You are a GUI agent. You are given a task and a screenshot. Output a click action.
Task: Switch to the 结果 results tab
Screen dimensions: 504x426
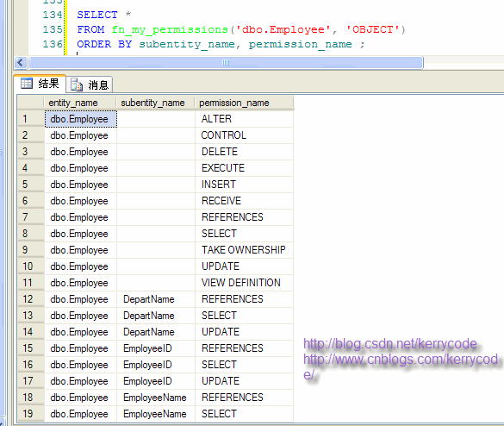pos(40,84)
